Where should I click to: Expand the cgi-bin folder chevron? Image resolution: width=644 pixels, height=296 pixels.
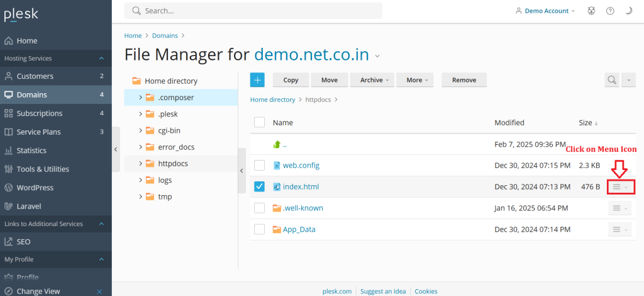(140, 131)
